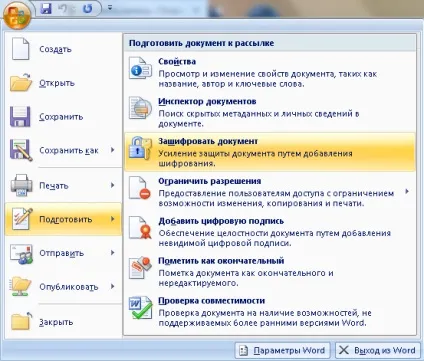Click description Пометка документа как окончательного
This screenshot has width=424, height=361.
pos(246,278)
